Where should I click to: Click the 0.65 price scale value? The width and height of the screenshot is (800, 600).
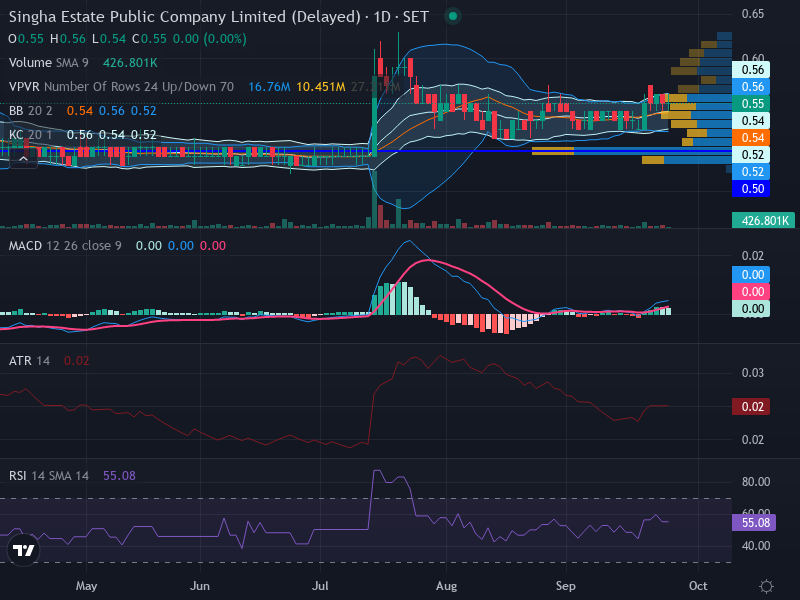click(x=753, y=14)
